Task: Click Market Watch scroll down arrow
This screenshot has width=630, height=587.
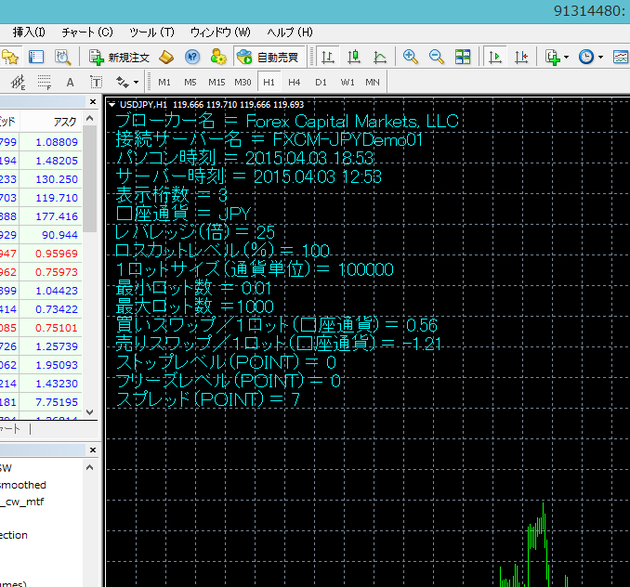Action: tap(90, 412)
